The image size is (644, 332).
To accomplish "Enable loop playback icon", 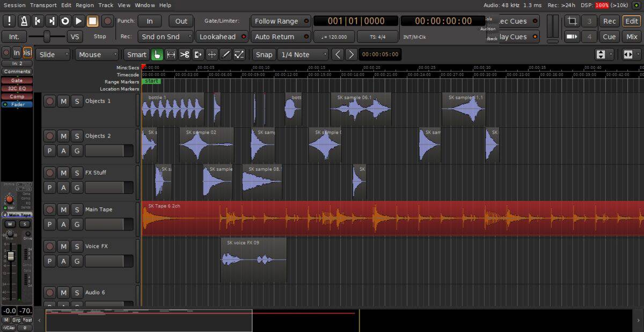I will pos(65,21).
